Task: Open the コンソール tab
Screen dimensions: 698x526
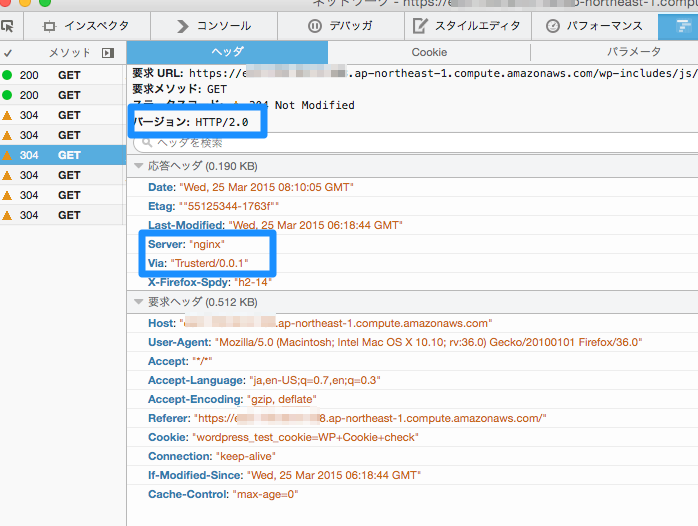Action: [214, 26]
